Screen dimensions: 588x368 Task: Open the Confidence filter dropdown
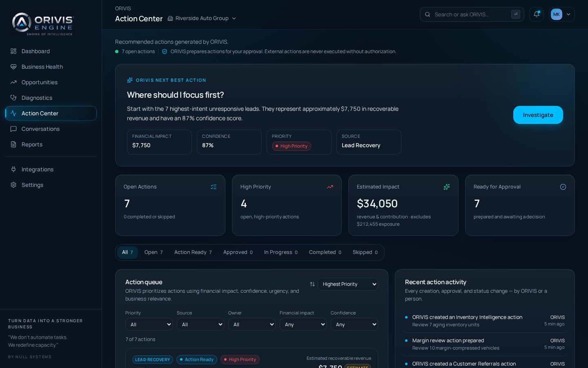coord(354,324)
